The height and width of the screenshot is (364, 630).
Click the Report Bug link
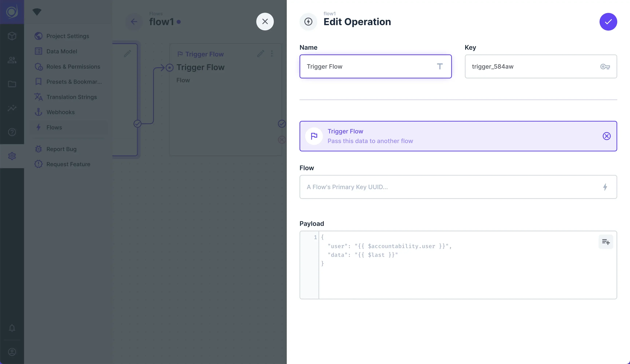point(61,149)
